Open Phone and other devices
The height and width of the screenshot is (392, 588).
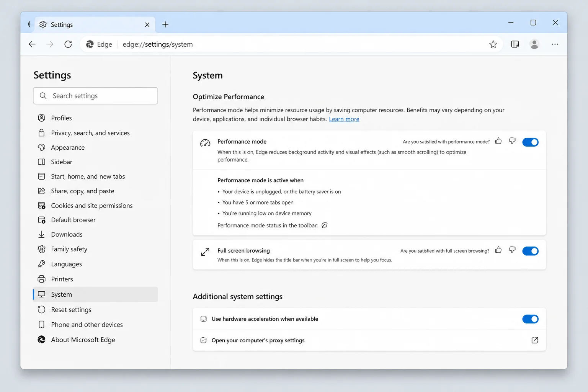(95, 325)
